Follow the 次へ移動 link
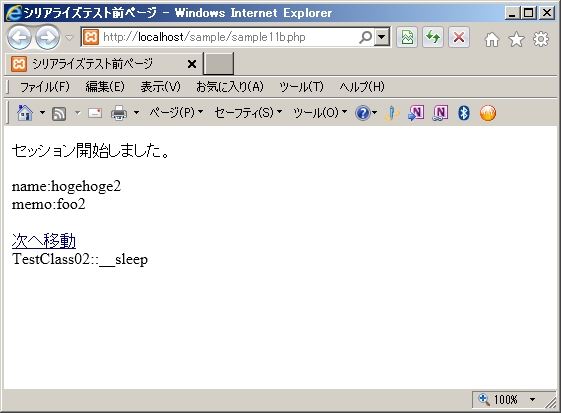Viewport: 561px width, 413px height. click(x=44, y=240)
